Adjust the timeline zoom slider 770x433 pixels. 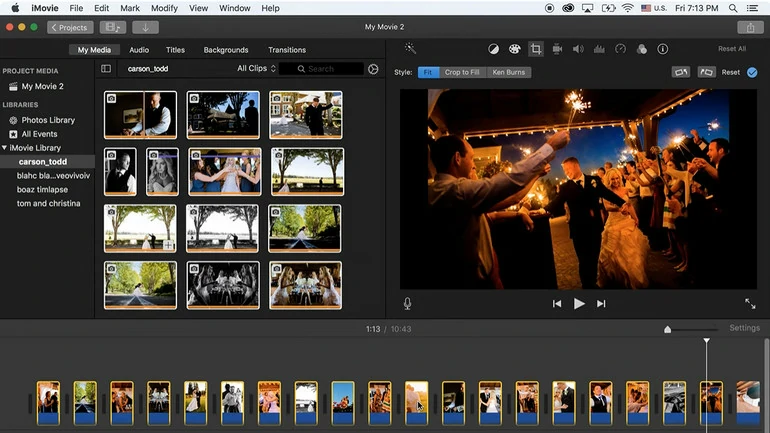tap(667, 329)
